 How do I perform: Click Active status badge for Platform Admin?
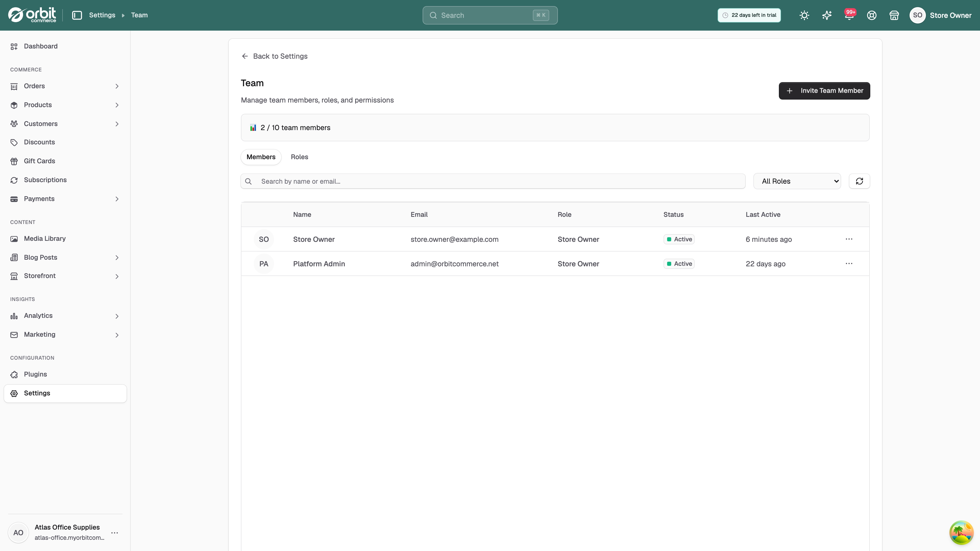click(679, 264)
